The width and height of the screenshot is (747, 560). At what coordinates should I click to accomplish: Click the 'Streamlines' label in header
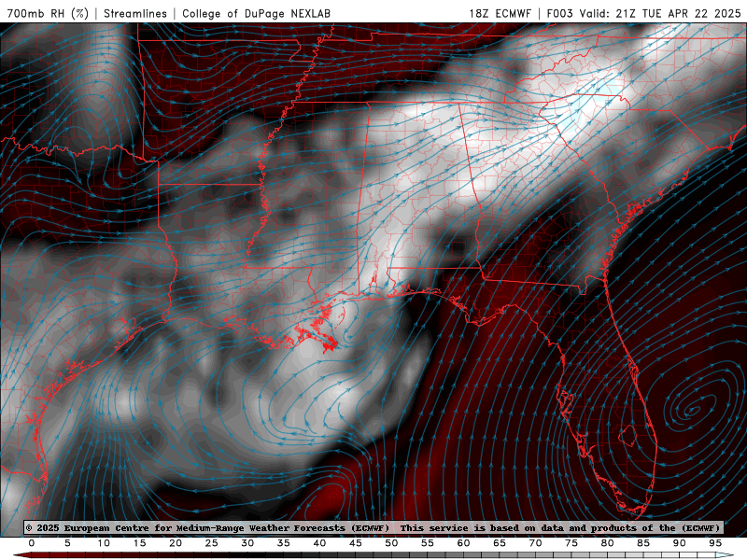[135, 13]
